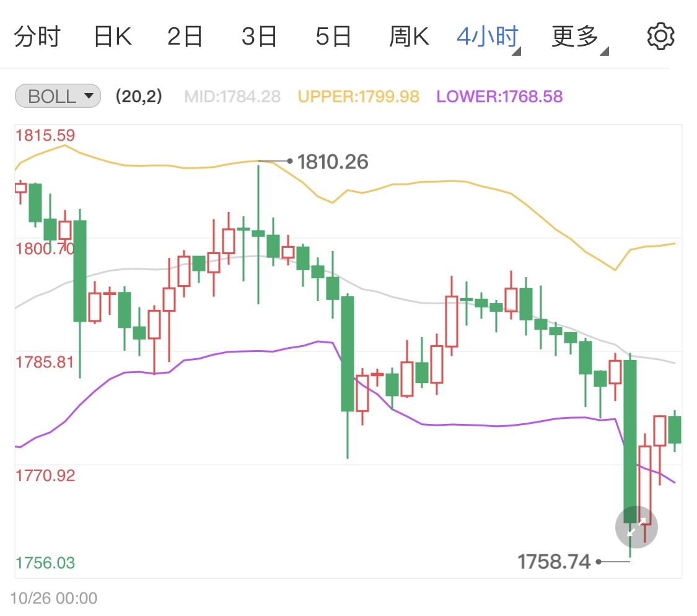Open the BOLL indicator dropdown
The height and width of the screenshot is (616, 697).
(58, 96)
